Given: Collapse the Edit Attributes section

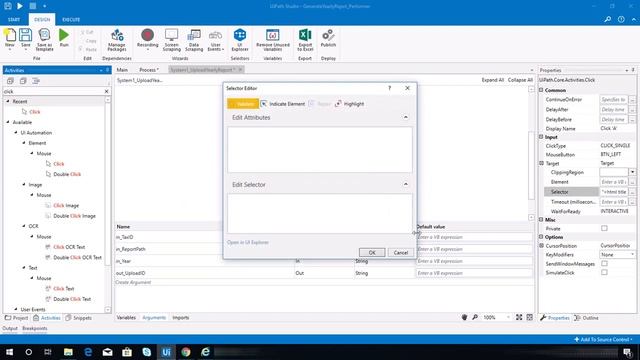Looking at the screenshot, I should coord(405,117).
